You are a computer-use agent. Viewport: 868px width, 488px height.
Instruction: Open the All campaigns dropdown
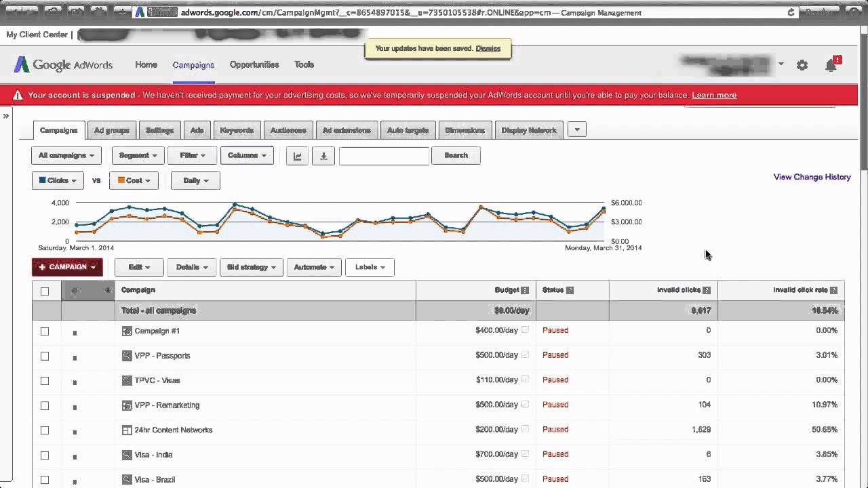pyautogui.click(x=66, y=156)
